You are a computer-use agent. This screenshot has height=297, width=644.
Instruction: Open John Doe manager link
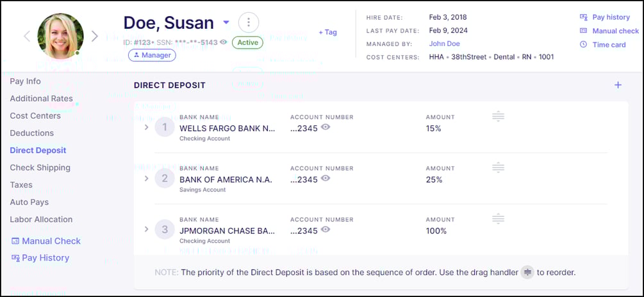click(444, 44)
